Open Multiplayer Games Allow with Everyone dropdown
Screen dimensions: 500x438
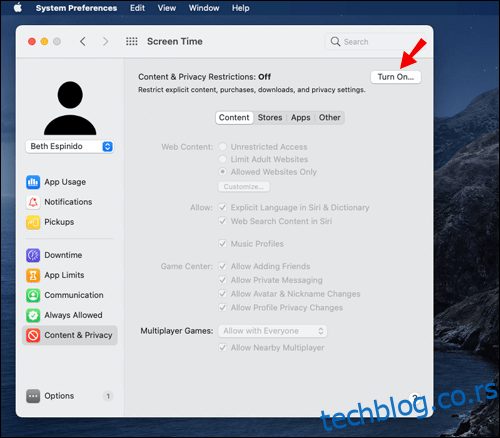[x=273, y=331]
